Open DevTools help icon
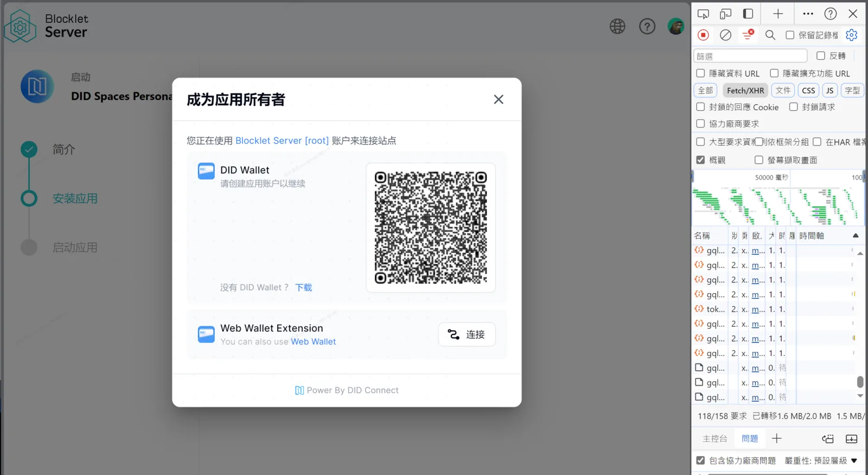The height and width of the screenshot is (475, 868). [x=831, y=14]
